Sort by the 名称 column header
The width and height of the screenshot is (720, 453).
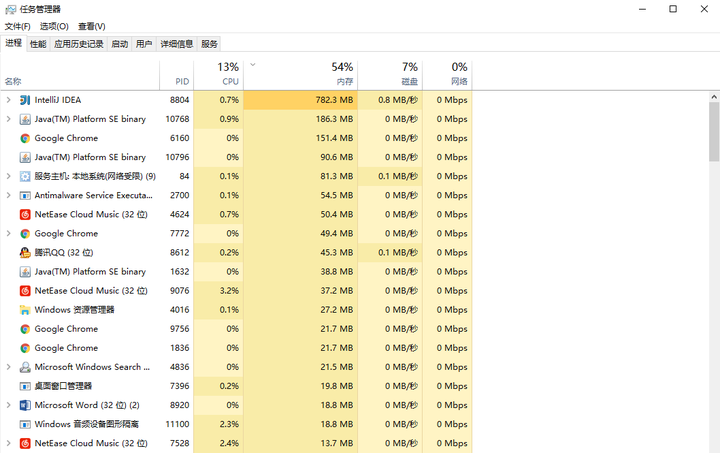click(x=80, y=75)
